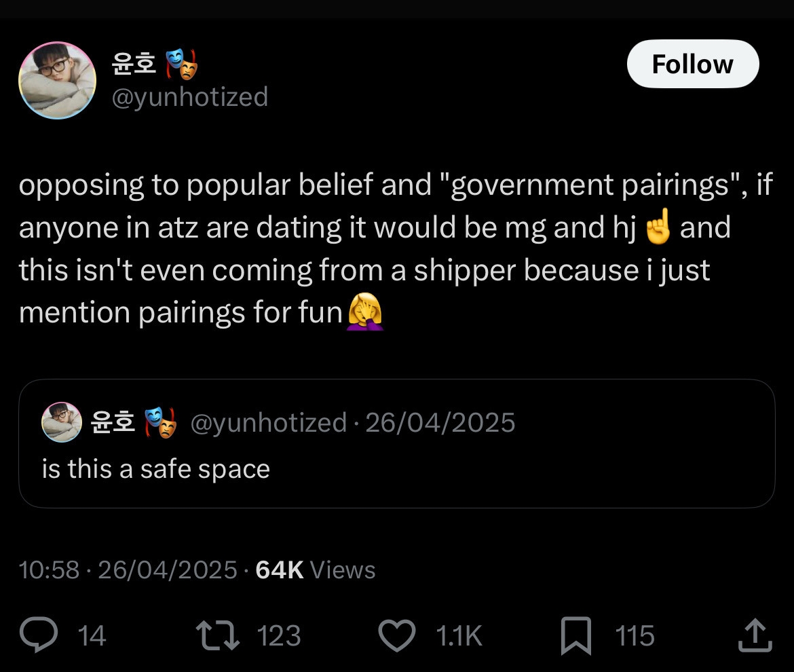Like the tweet with heart icon
This screenshot has width=794, height=672.
[396, 636]
